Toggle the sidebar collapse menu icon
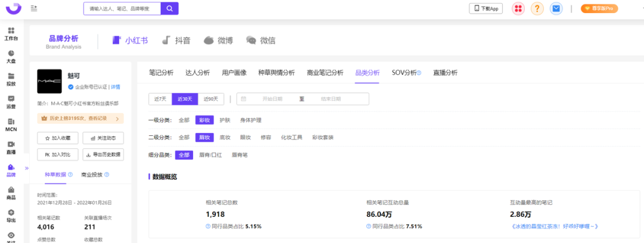 (x=34, y=8)
